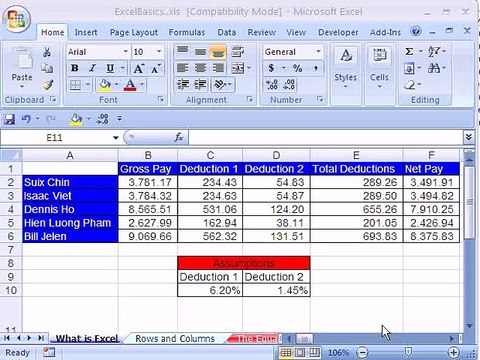The height and width of the screenshot is (360, 480).
Task: Click the Copy icon in Clipboard
Action: click(47, 68)
